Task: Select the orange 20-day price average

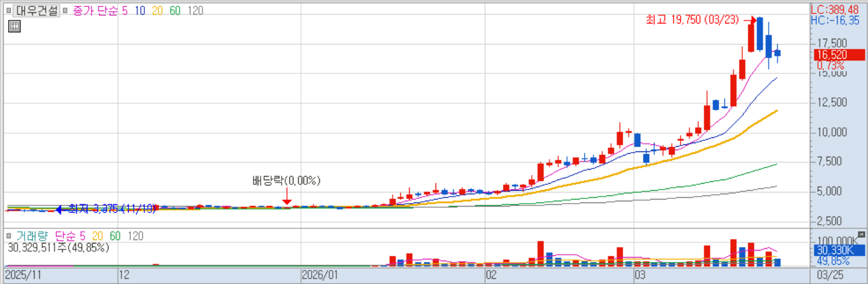Action: coord(157,11)
